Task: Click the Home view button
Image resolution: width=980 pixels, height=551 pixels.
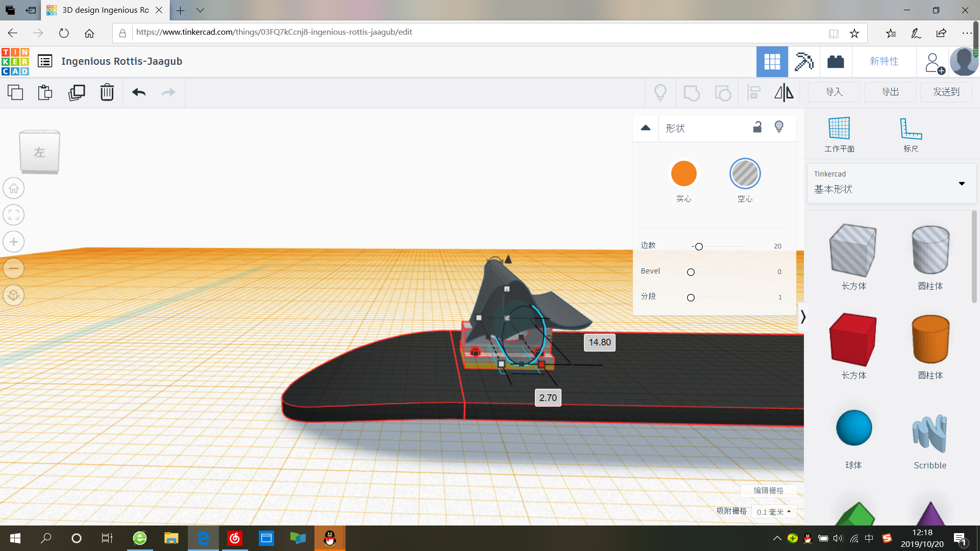Action: (14, 188)
